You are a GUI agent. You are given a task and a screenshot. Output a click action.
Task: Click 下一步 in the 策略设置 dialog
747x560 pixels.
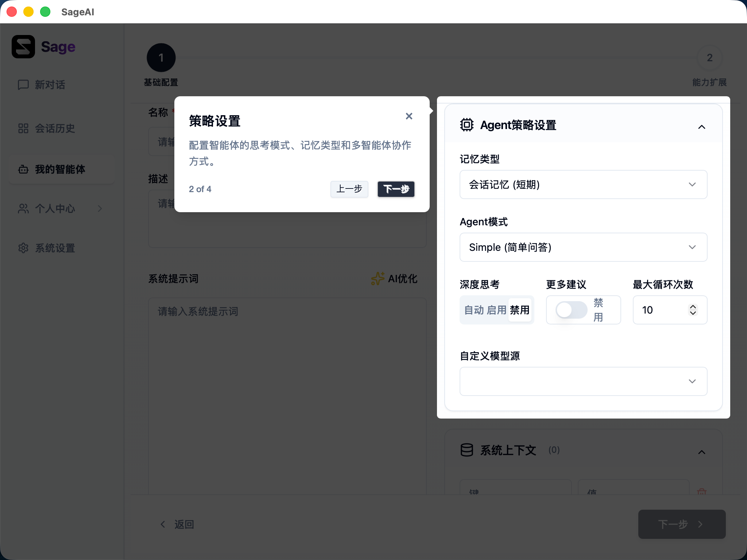tap(395, 189)
